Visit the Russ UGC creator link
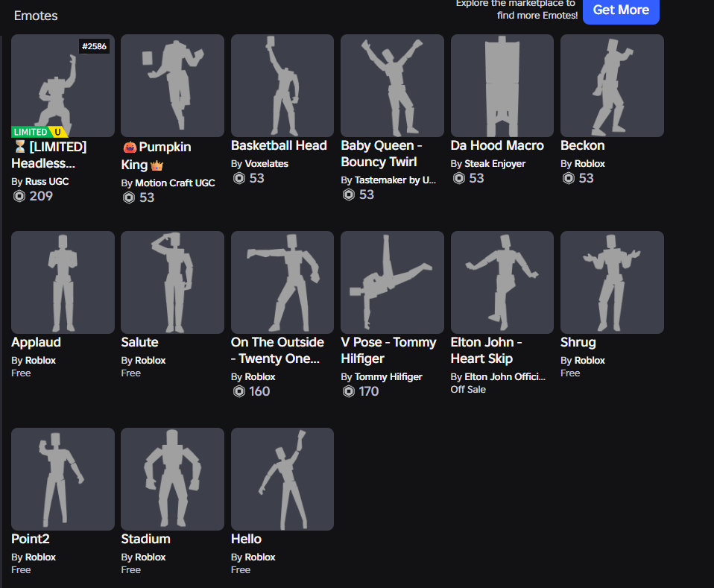 point(47,181)
